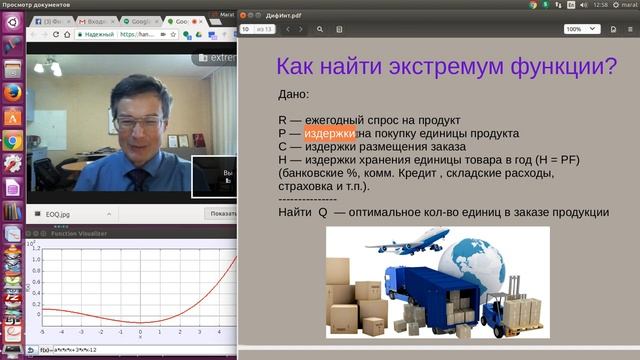This screenshot has height=360, width=640.
Task: Go to previous page in PDF viewer
Action: pos(288,29)
